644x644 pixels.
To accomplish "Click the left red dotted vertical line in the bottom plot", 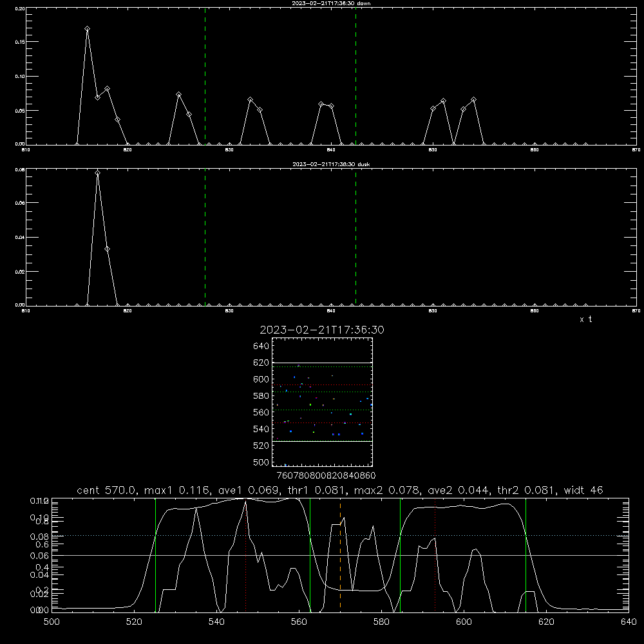I will [245, 555].
